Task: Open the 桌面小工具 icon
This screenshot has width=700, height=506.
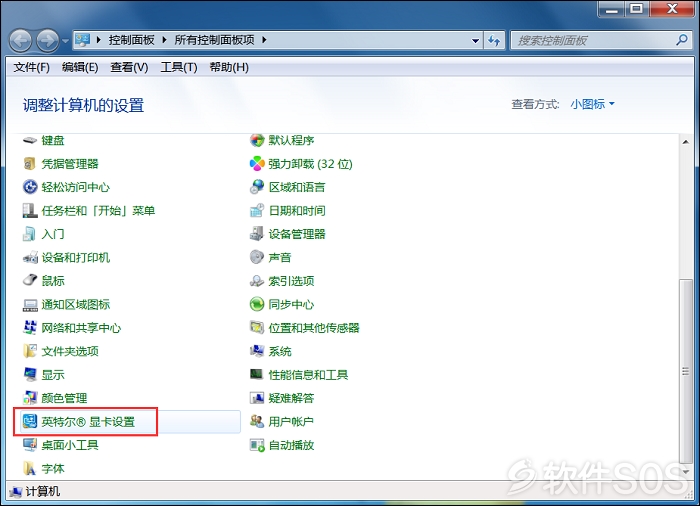Action: 30,445
